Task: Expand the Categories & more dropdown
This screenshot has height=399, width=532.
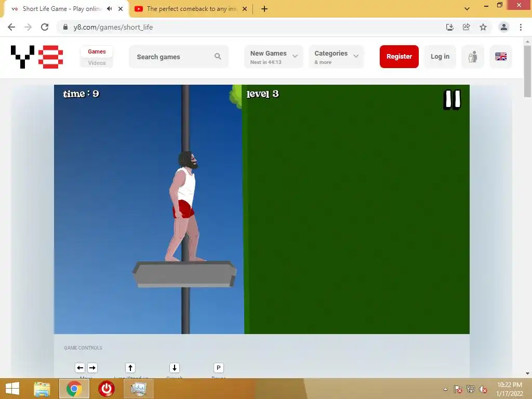Action: coord(336,57)
